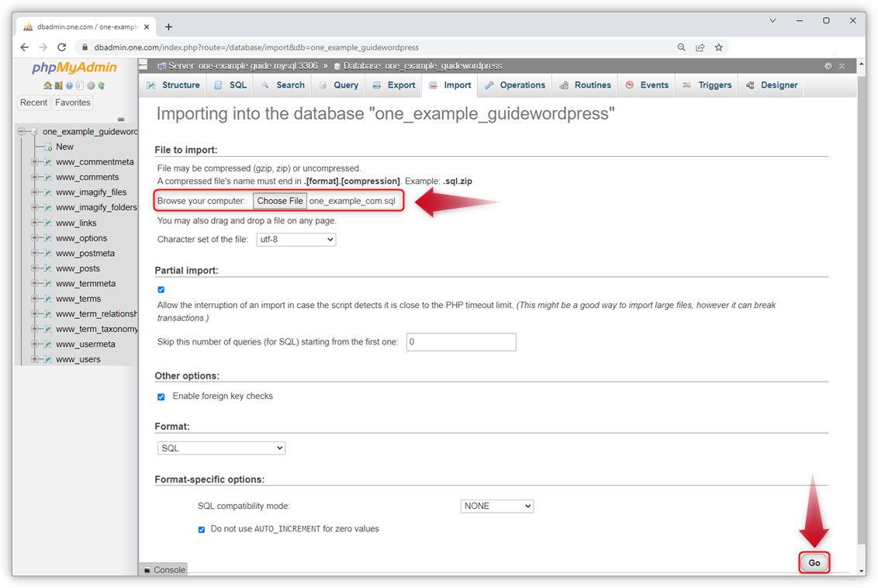The height and width of the screenshot is (588, 878).
Task: Open the Operations tab
Action: pos(514,85)
